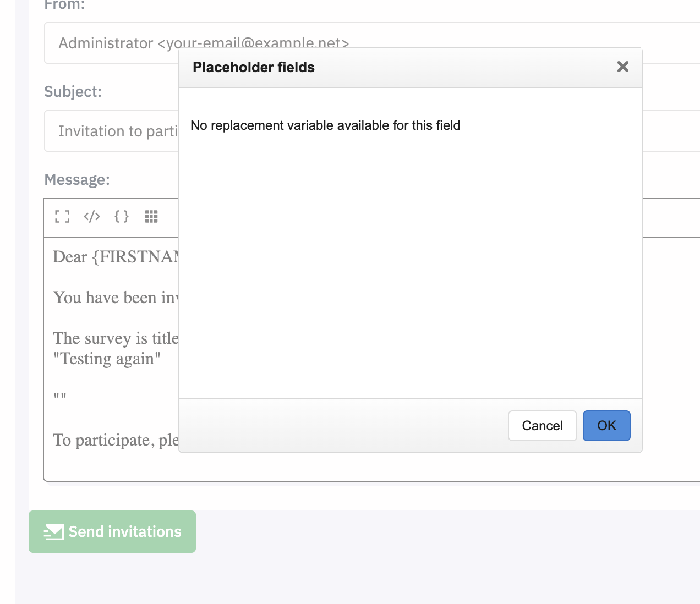The width and height of the screenshot is (700, 604).
Task: Click "The survey is" line in the editor
Action: (x=116, y=338)
